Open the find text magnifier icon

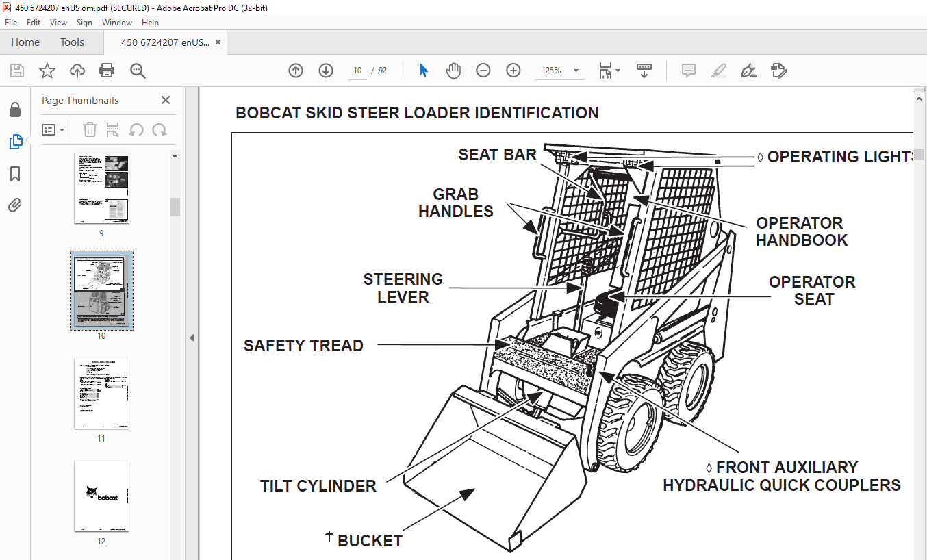138,71
